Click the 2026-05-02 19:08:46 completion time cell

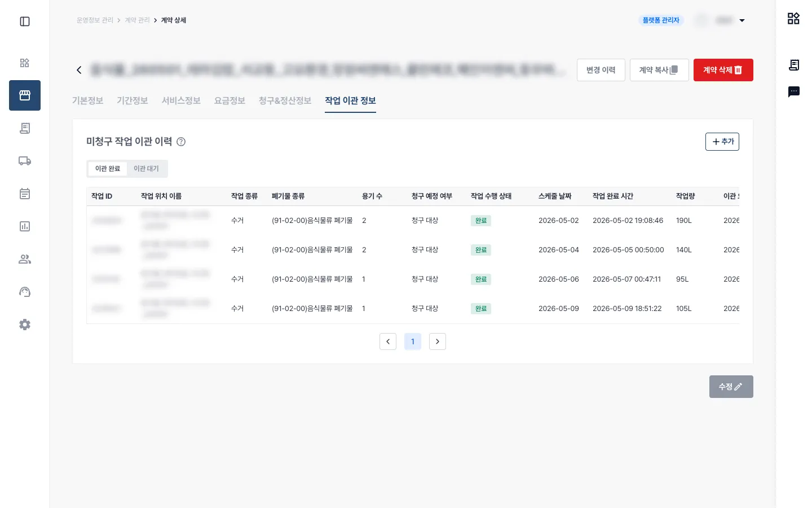point(628,221)
